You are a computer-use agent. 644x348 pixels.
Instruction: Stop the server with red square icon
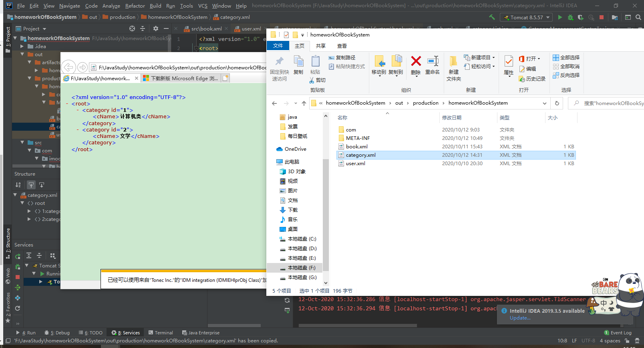tap(602, 17)
